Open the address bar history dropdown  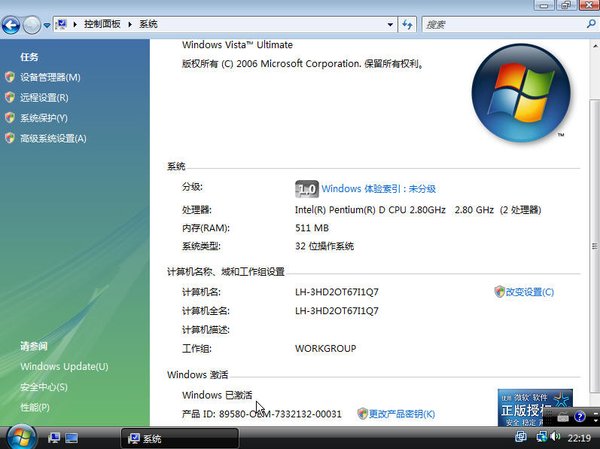tap(390, 24)
